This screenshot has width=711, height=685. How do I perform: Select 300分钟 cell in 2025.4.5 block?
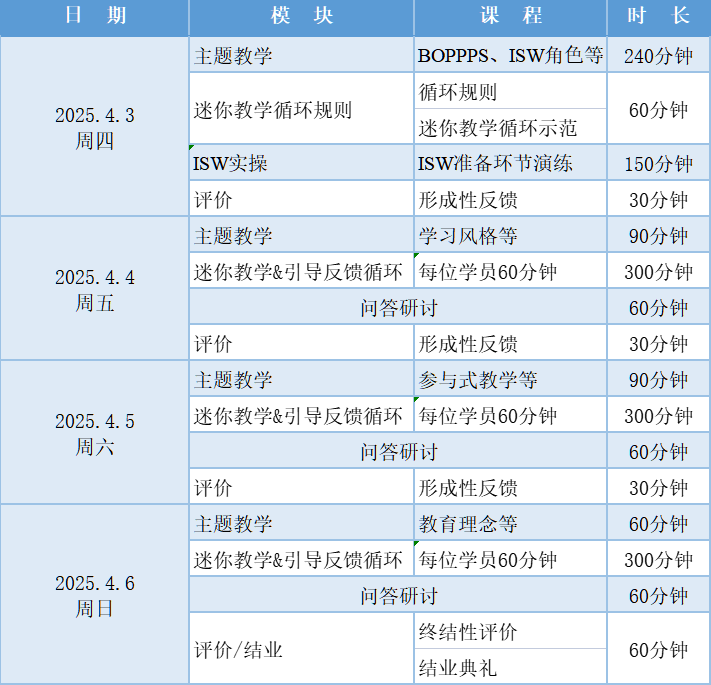click(x=659, y=414)
